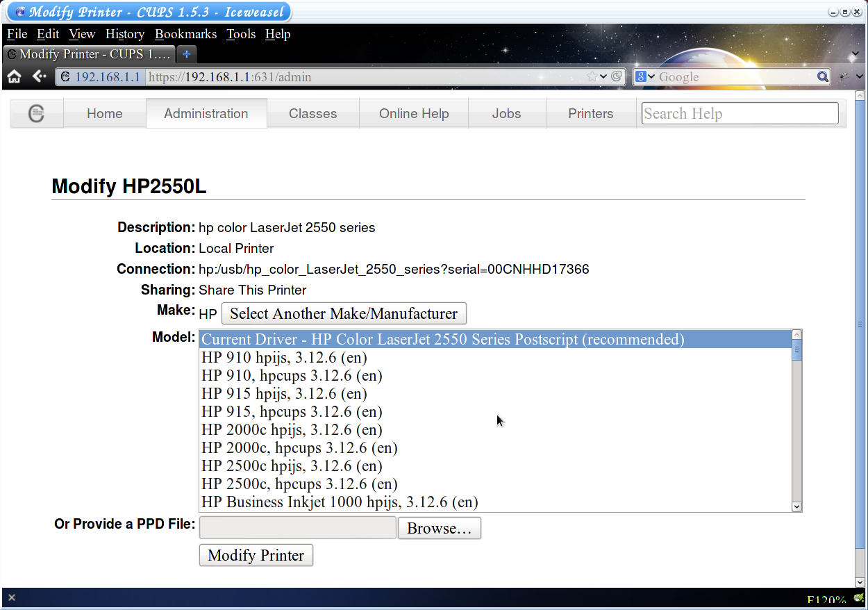Click the Search Help field
Screen dimensions: 868x610
(x=740, y=113)
